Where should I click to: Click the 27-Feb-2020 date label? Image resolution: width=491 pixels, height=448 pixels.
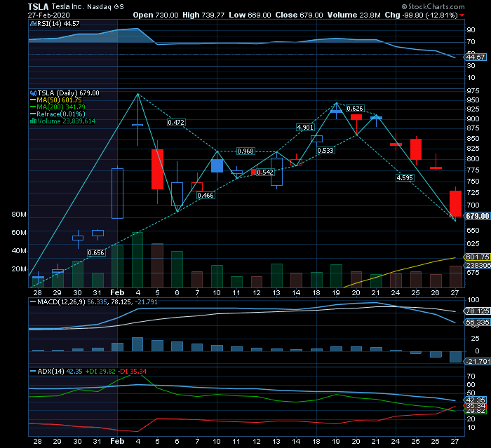(48, 15)
